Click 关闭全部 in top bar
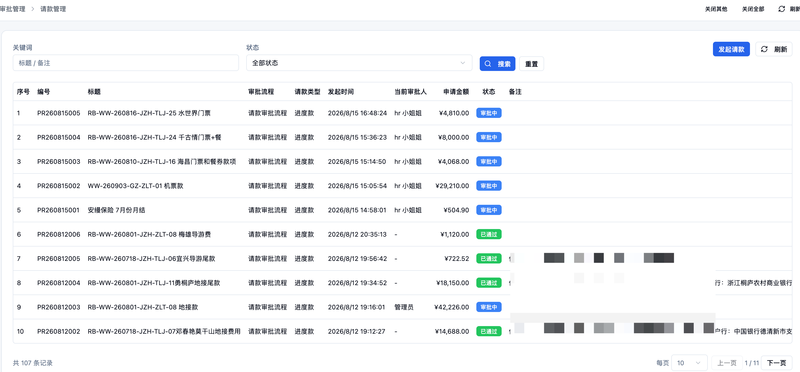Screen dimensions: 800x372 click(753, 9)
